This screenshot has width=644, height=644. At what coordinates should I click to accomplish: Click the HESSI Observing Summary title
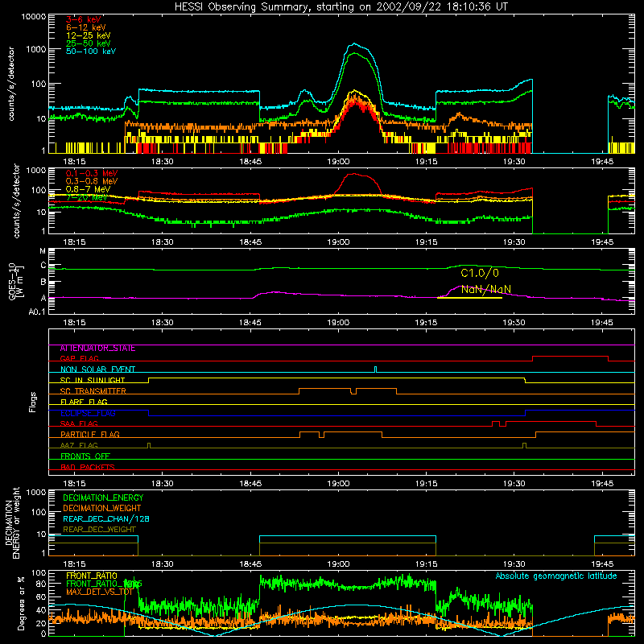tap(341, 7)
